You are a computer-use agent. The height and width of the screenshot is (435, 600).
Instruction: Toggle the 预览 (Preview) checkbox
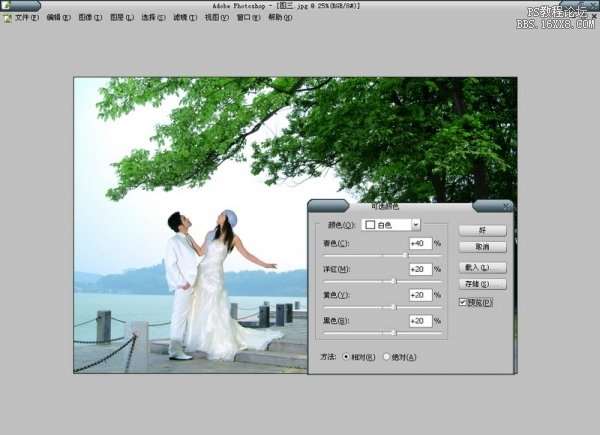click(x=462, y=302)
